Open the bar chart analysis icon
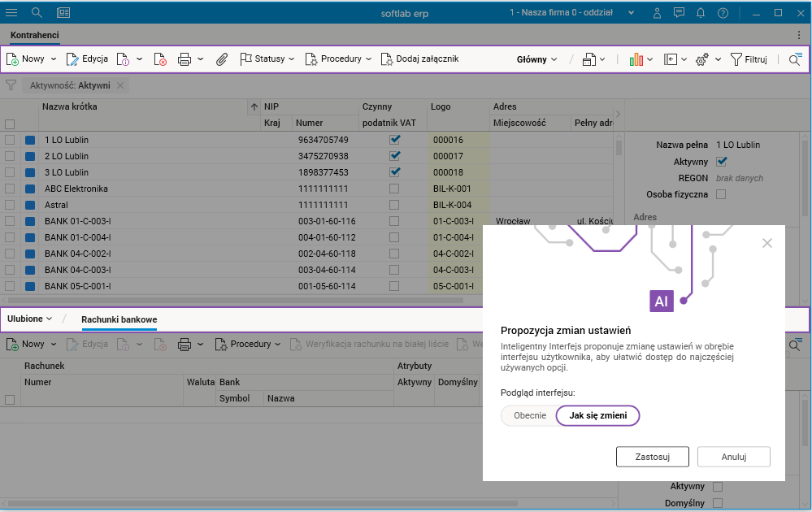 pos(636,59)
